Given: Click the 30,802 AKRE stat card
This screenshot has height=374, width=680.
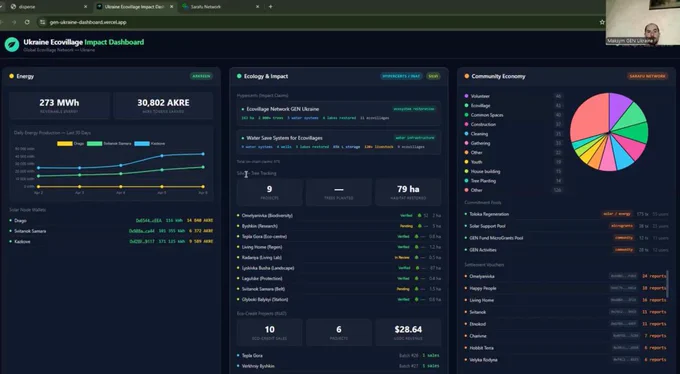Looking at the screenshot, I should [x=163, y=105].
